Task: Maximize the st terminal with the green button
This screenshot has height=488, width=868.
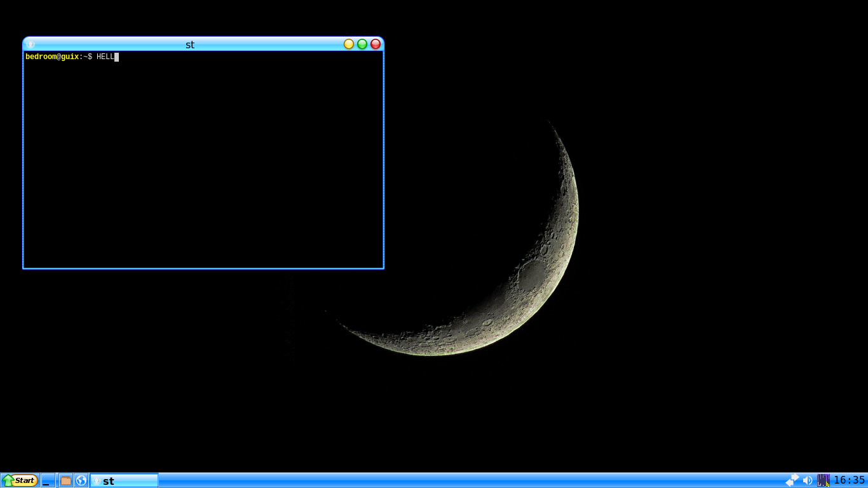Action: (362, 44)
